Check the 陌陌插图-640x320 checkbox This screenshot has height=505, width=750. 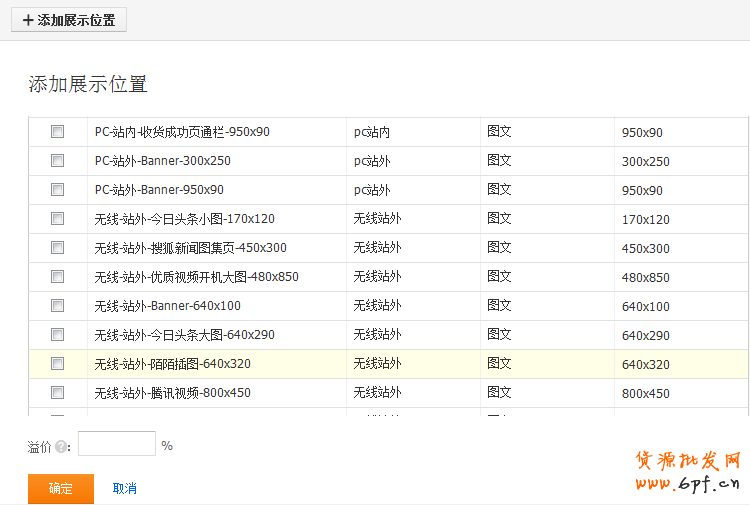click(57, 364)
